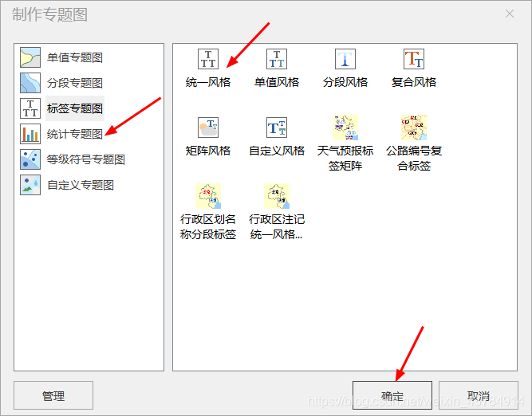The width and height of the screenshot is (532, 416).
Task: Select the 行政区划名称分段标签 template
Action: [208, 196]
